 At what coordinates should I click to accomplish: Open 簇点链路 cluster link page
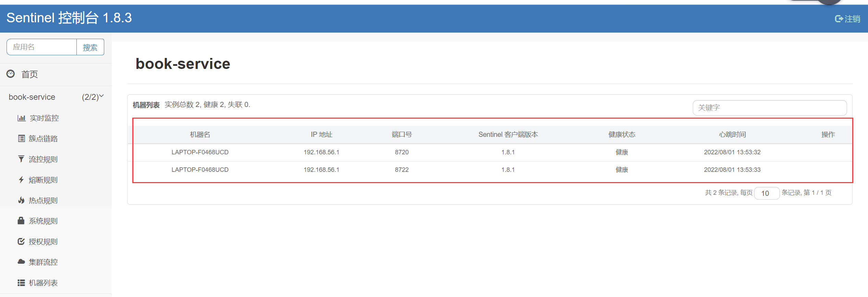click(43, 139)
